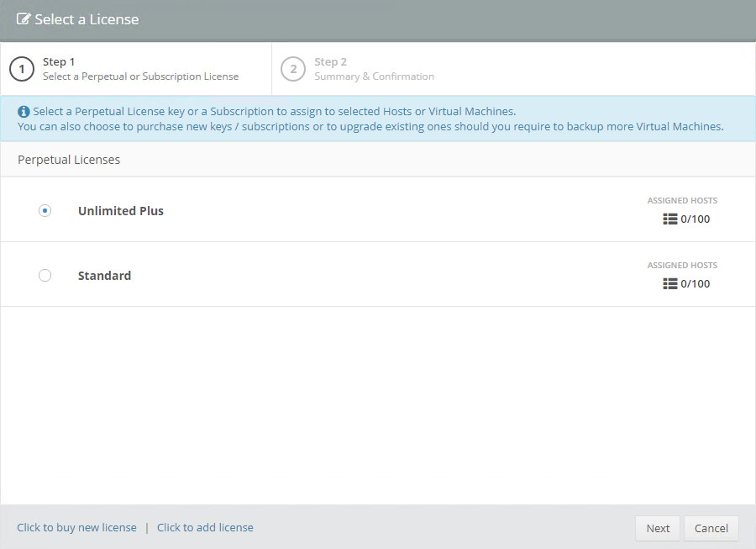
Task: Click the assigned hosts list icon for Standard
Action: [x=670, y=283]
